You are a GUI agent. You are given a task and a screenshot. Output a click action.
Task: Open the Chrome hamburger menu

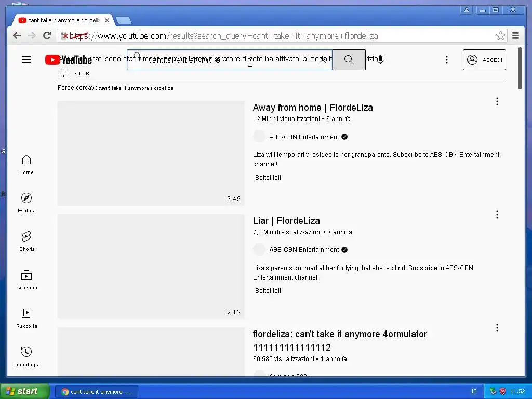tap(515, 36)
